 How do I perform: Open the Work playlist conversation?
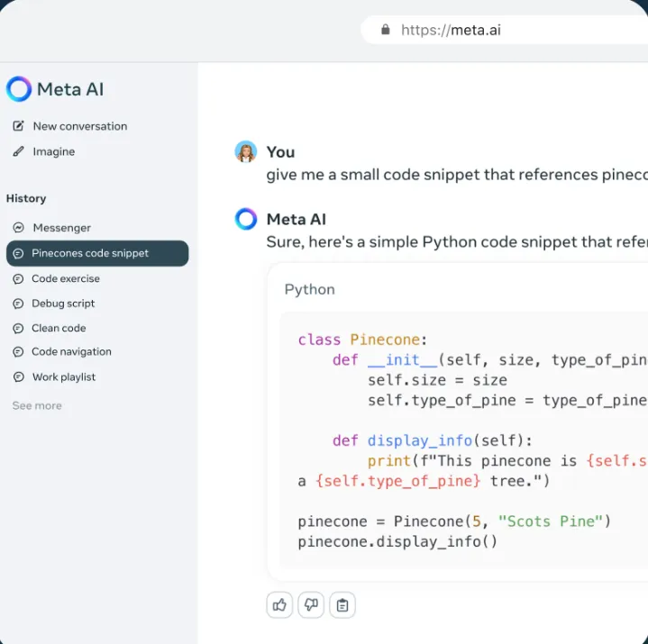point(63,376)
